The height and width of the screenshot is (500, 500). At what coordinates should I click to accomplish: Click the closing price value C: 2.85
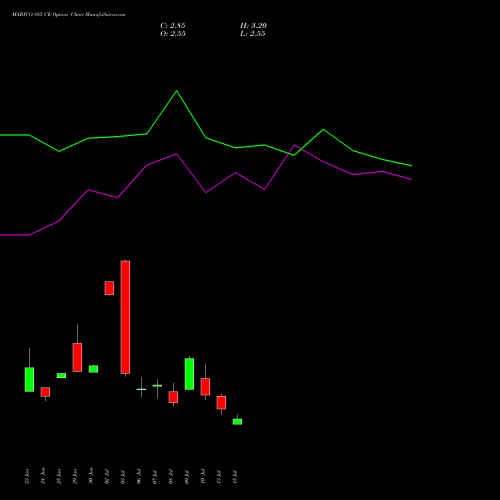173,26
